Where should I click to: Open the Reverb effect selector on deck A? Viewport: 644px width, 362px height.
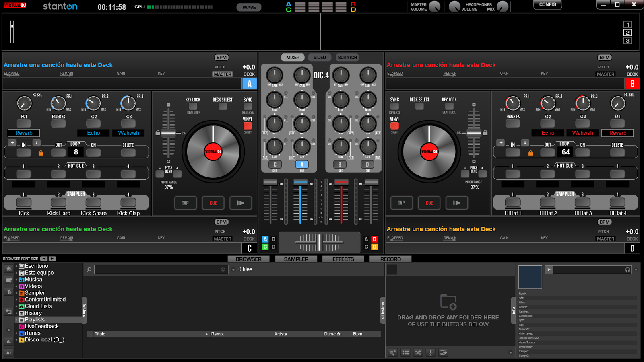point(23,133)
